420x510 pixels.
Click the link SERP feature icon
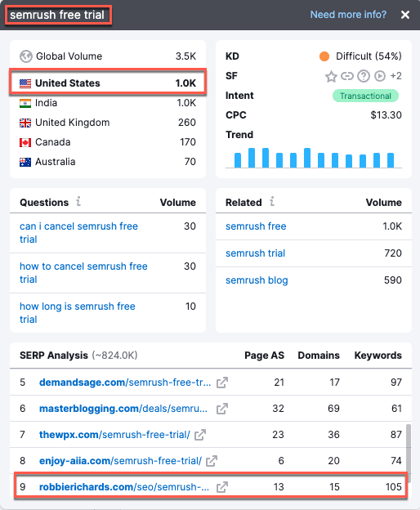pos(347,76)
